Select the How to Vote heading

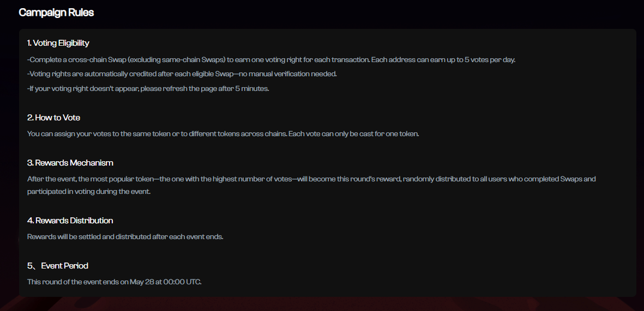(x=53, y=118)
